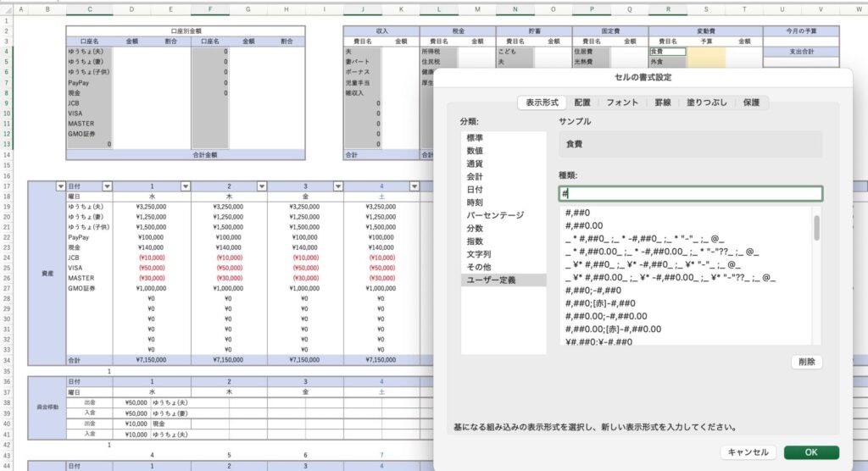The width and height of the screenshot is (868, 471).
Task: Expand the filter arrow on day 2 column
Action: coord(261,186)
